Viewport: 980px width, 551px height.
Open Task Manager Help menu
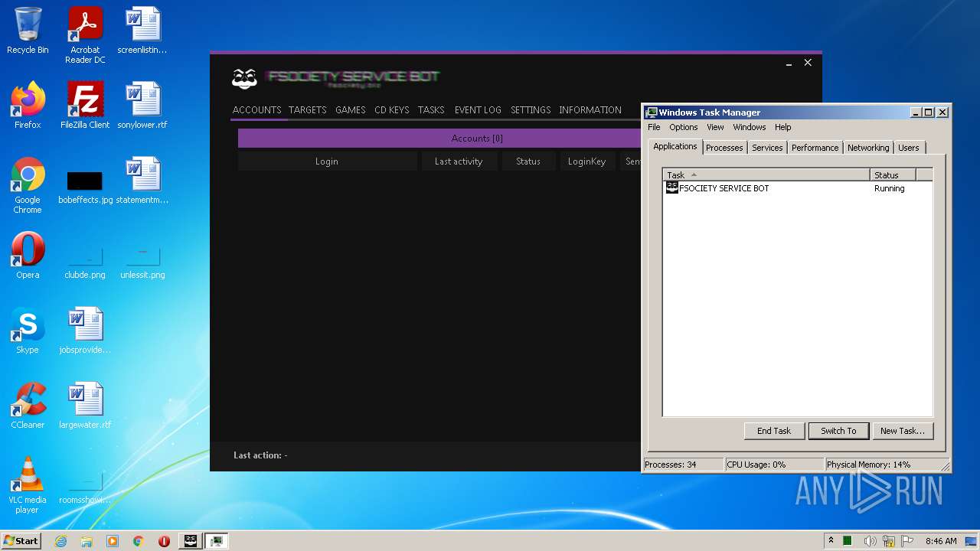[782, 127]
